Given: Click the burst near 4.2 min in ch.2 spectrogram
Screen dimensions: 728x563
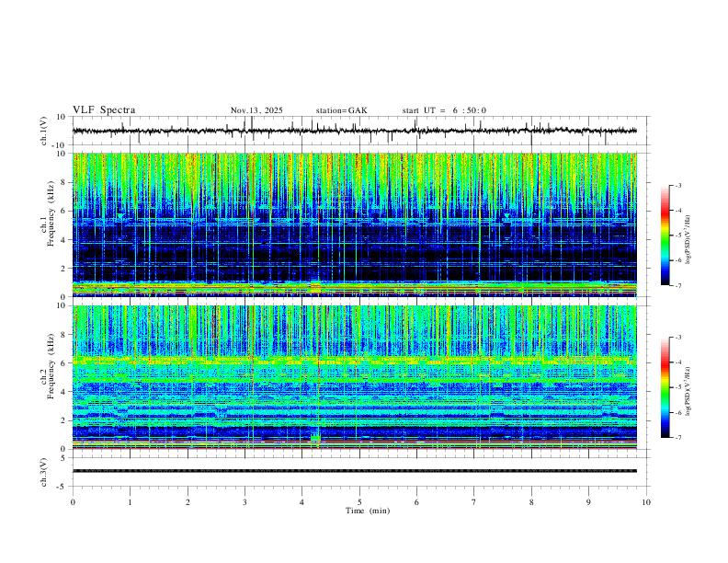Looking at the screenshot, I should (315, 439).
